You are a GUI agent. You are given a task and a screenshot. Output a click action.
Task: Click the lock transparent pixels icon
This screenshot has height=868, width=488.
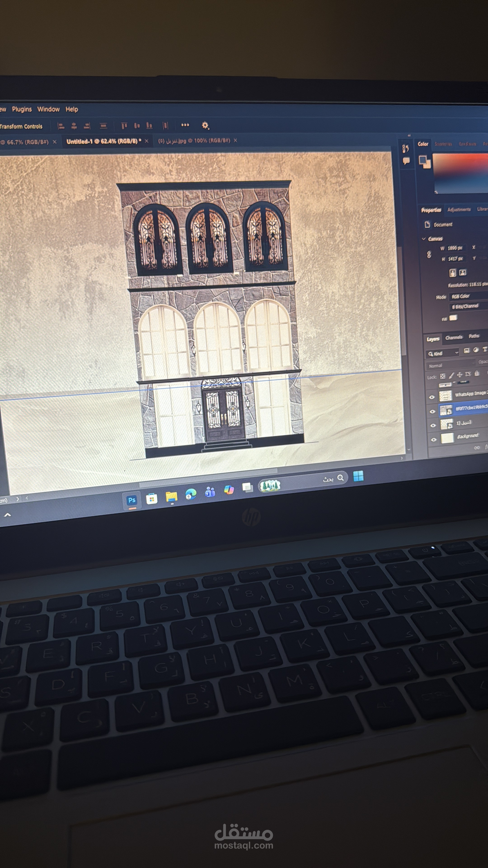(443, 376)
